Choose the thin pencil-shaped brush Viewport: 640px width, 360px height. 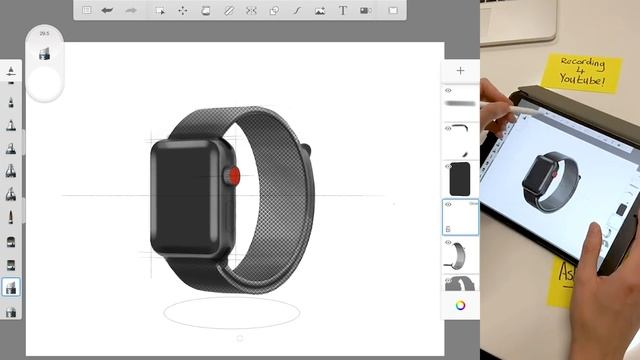[11, 217]
